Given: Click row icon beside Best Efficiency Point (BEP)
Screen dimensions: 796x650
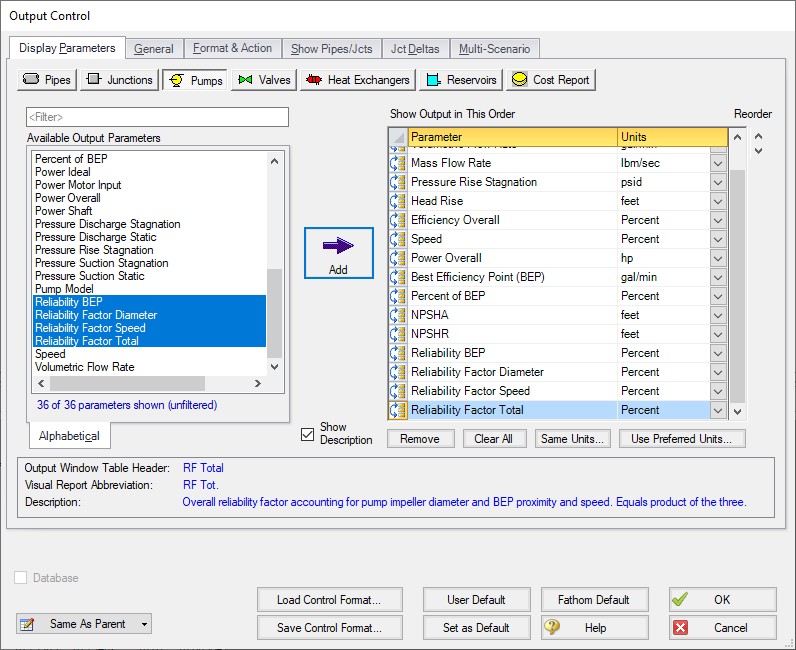Looking at the screenshot, I should pyautogui.click(x=398, y=277).
